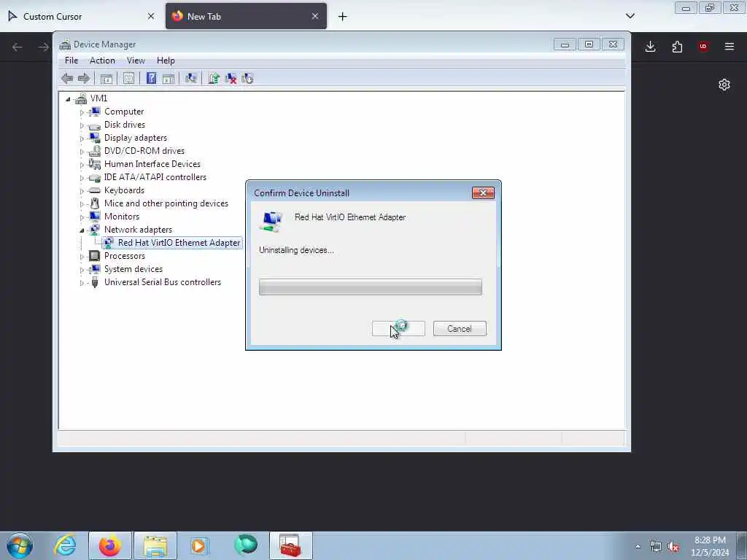Click the Action pane toolbar icon after Help
Viewport: 747px width, 560px height.
point(169,79)
